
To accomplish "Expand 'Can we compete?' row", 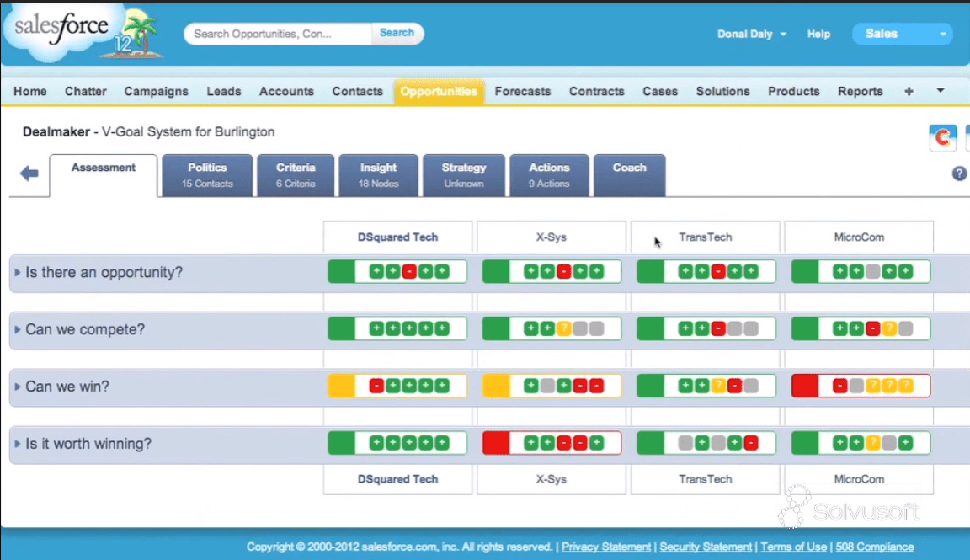I will [x=18, y=329].
